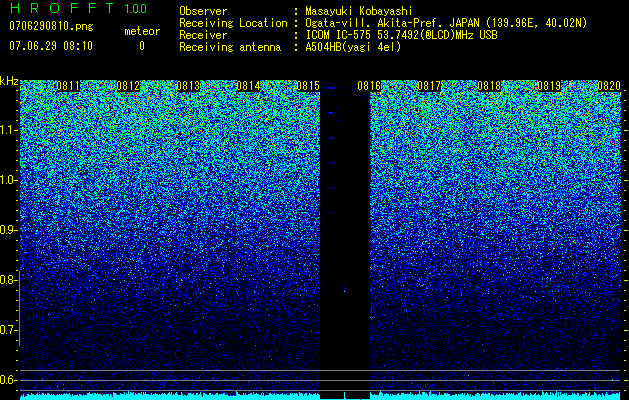Click the Observer field label

[203, 11]
